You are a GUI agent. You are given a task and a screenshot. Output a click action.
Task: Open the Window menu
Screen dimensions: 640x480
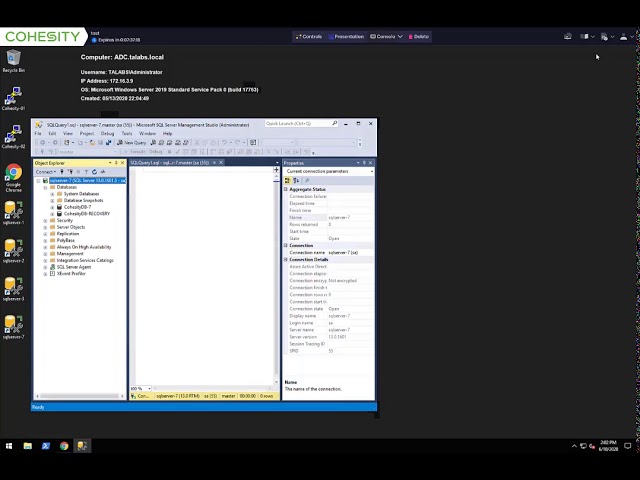coord(147,133)
